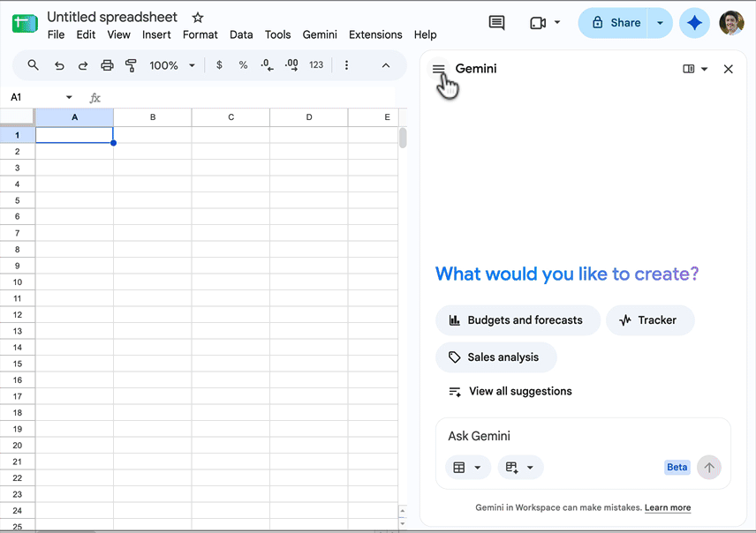Open the 100% zoom dropdown
Viewport: 756px width, 533px height.
(x=171, y=65)
